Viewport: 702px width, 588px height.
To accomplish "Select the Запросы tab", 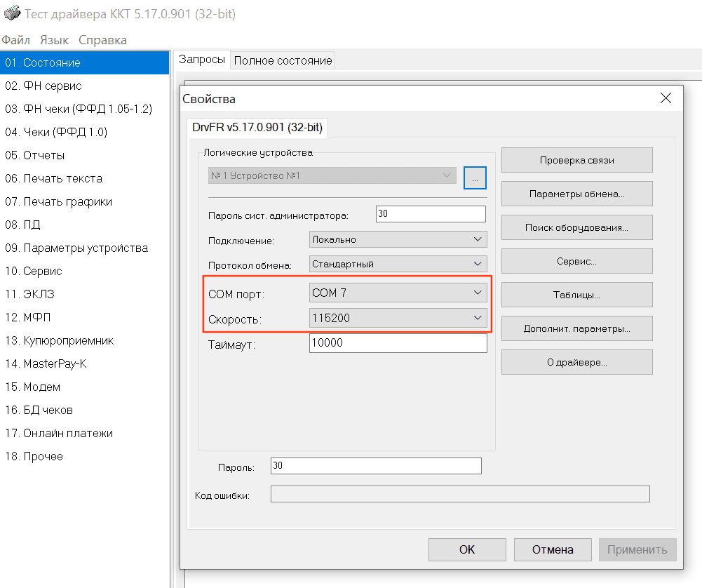I will point(202,60).
